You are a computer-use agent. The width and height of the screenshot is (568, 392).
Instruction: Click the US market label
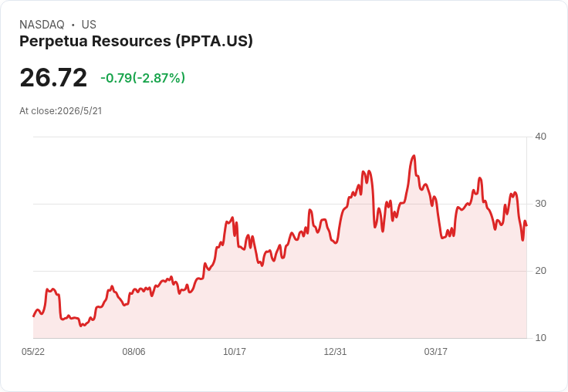[x=89, y=25]
